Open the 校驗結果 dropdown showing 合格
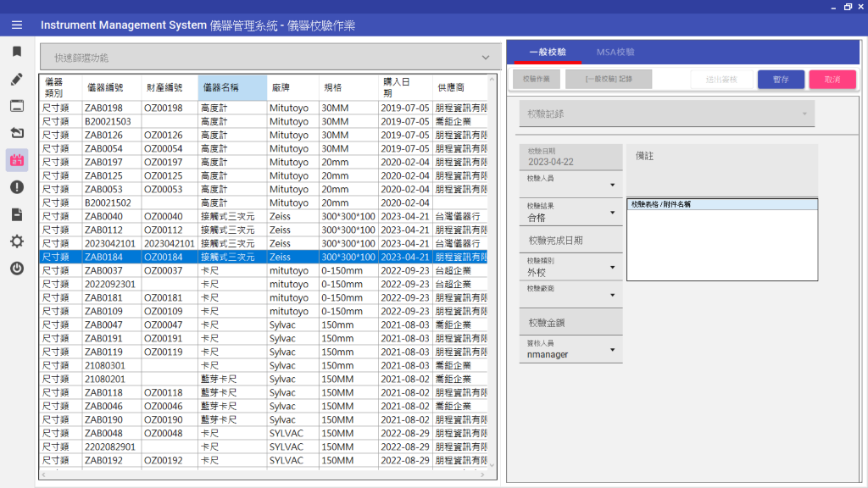Viewport: 868px width, 488px height. coord(570,212)
